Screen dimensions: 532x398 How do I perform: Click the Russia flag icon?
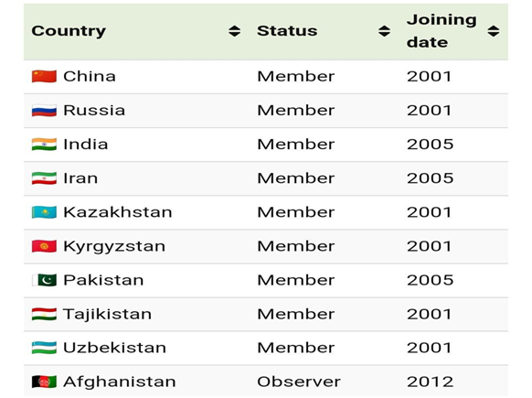coord(44,111)
